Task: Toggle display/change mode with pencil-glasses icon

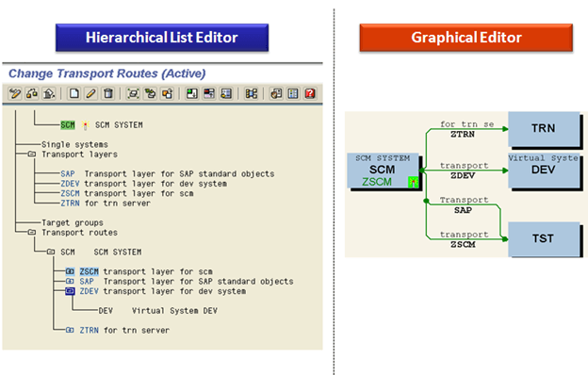Action: (15, 94)
